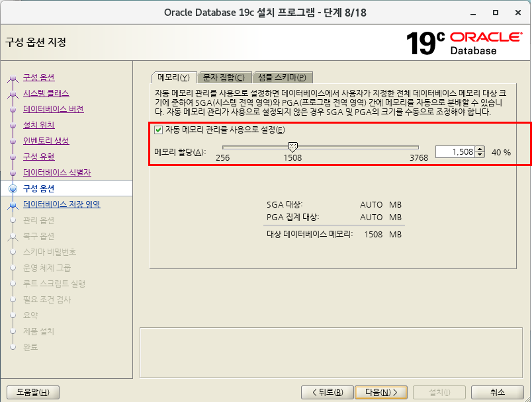Increase memory value with spinner up arrow
This screenshot has width=532, height=402.
(x=480, y=149)
